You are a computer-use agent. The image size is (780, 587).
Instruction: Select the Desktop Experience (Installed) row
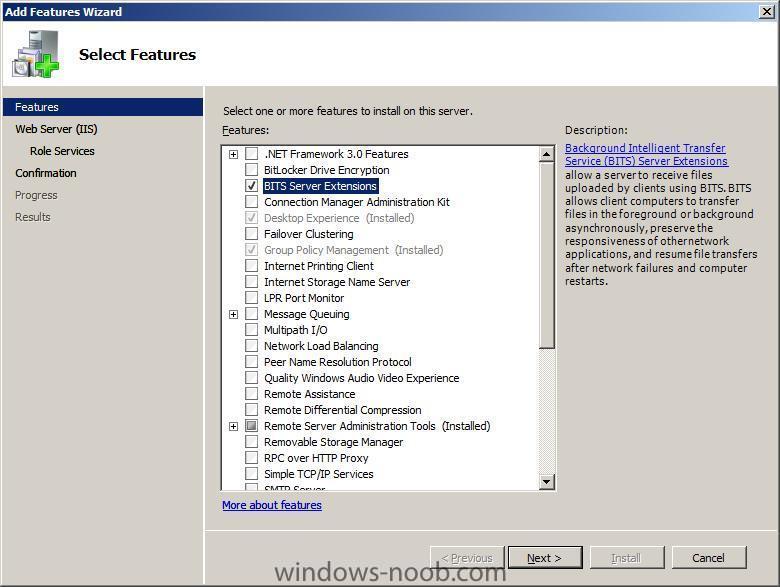(339, 218)
